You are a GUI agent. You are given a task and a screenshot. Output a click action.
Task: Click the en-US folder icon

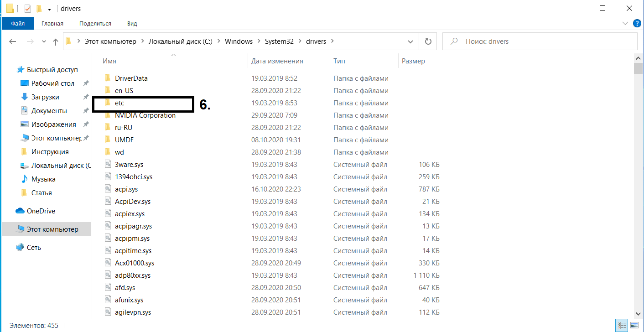click(108, 91)
